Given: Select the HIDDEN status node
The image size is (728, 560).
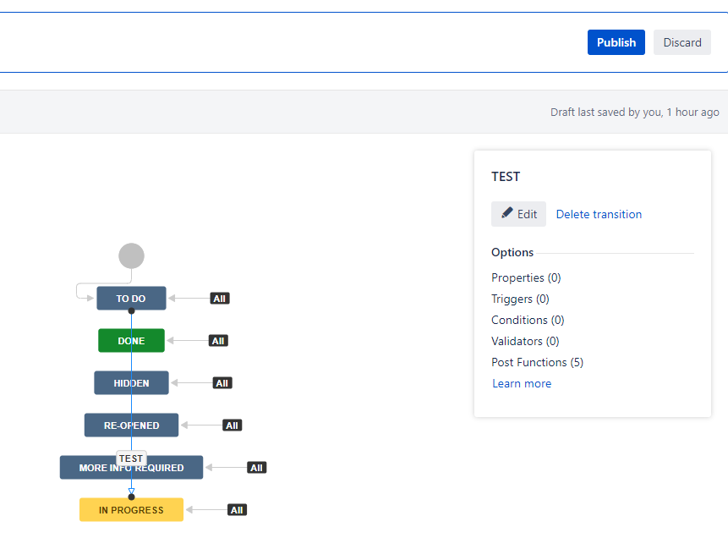Looking at the screenshot, I should pos(131,382).
